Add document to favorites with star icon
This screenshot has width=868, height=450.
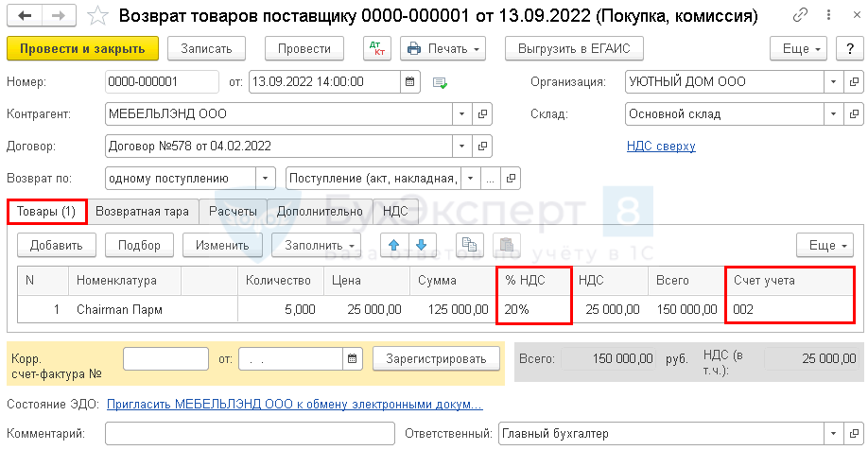[x=96, y=16]
